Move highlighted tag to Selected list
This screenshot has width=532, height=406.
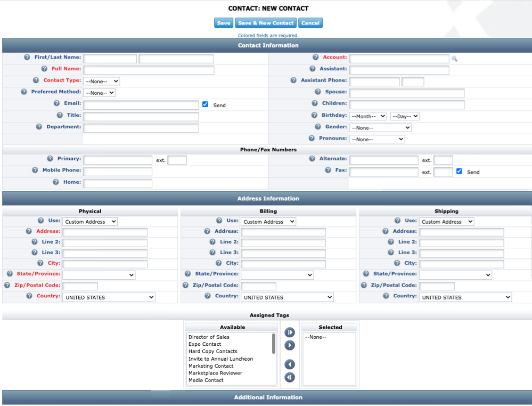point(289,346)
